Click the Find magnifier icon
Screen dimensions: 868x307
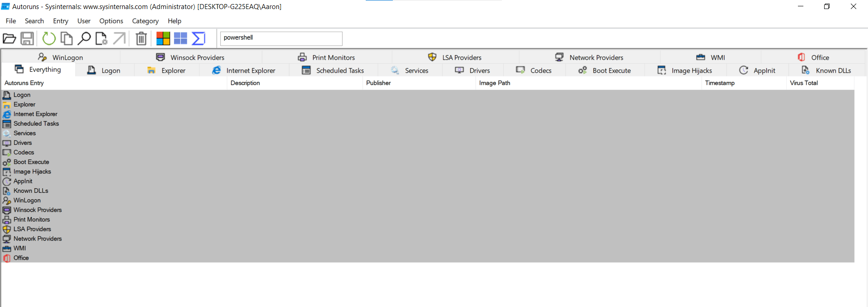click(84, 39)
